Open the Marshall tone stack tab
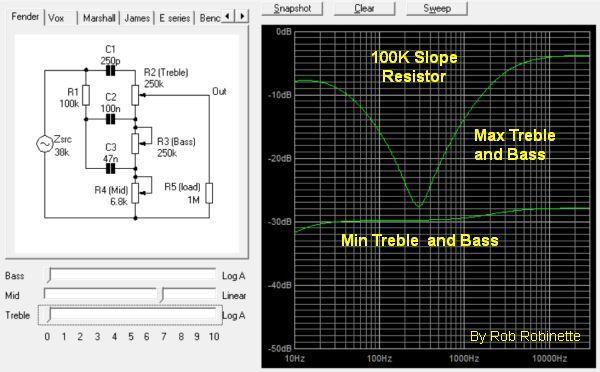Screen dimensions: 600x372 [x=99, y=18]
